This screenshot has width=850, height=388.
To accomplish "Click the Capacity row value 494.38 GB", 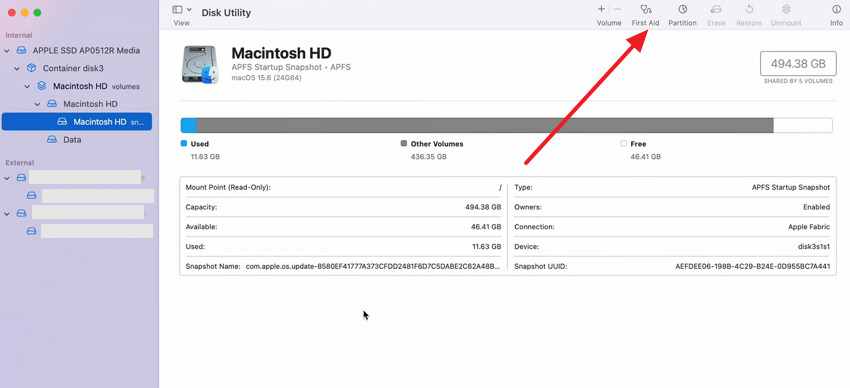I will [x=483, y=207].
